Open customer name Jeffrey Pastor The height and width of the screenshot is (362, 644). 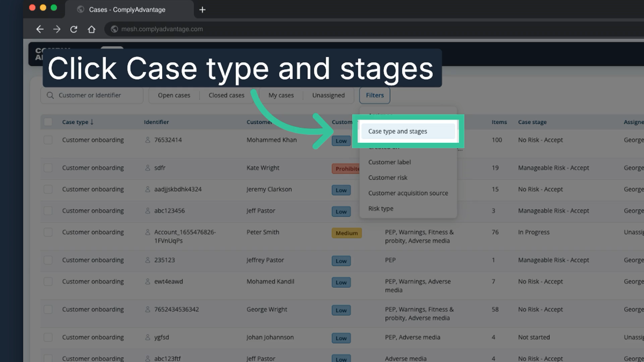pos(265,260)
